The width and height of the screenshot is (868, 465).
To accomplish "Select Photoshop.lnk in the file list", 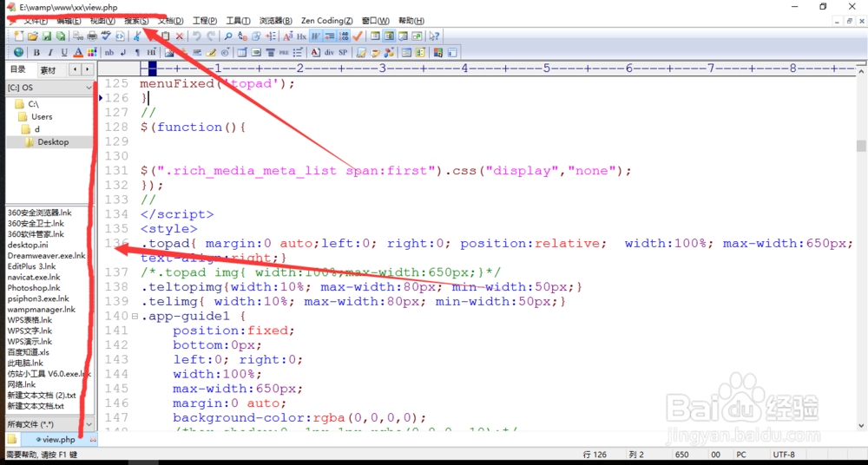I will pyautogui.click(x=34, y=288).
